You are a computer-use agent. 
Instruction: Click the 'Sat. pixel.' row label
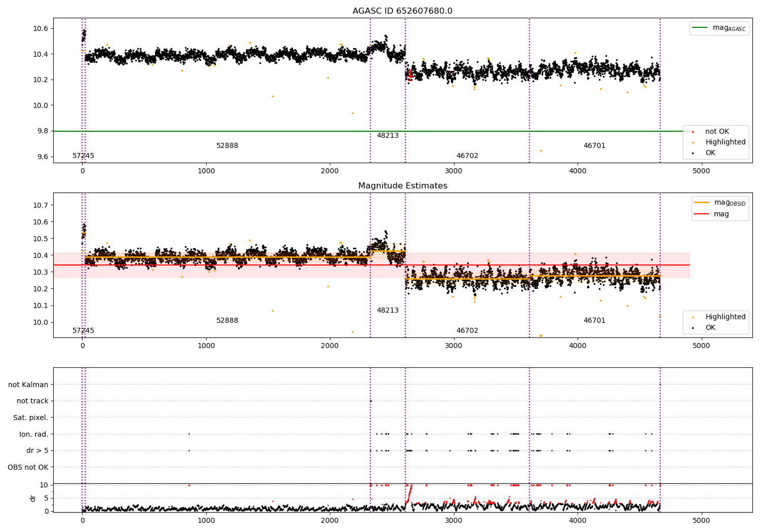coord(31,417)
